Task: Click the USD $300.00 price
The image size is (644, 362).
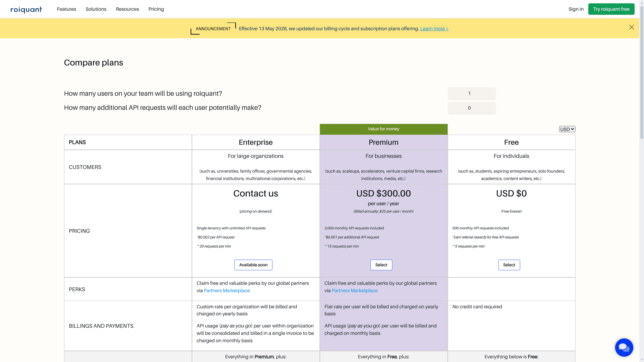Action: (384, 193)
